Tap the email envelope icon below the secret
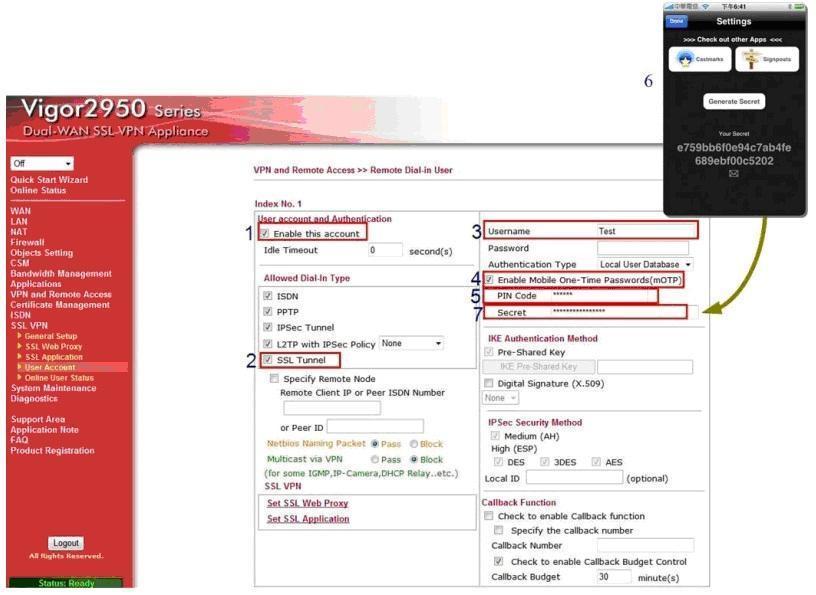The width and height of the screenshot is (816, 595). [733, 173]
